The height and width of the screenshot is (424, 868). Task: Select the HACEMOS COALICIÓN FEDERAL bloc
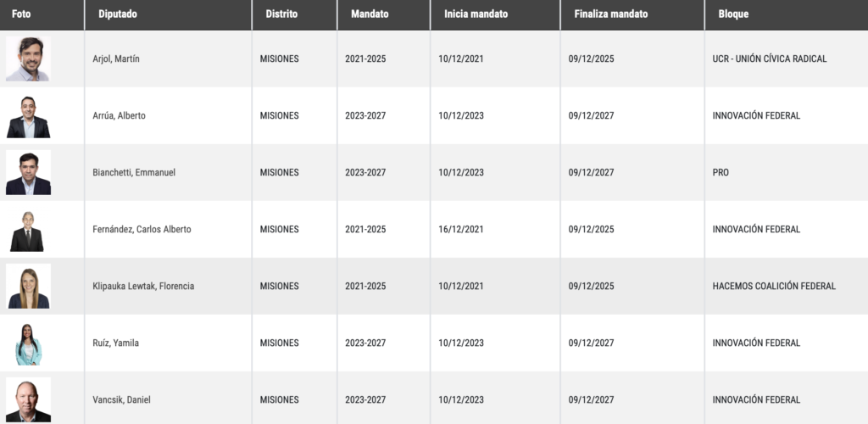pos(774,286)
